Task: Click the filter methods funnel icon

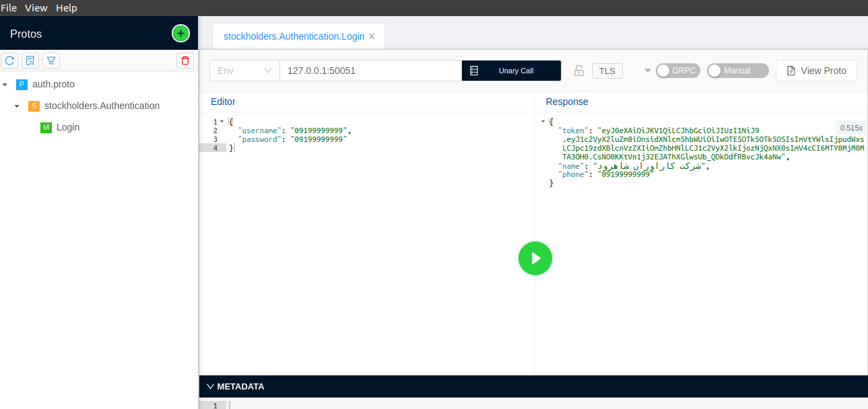Action: (x=51, y=61)
